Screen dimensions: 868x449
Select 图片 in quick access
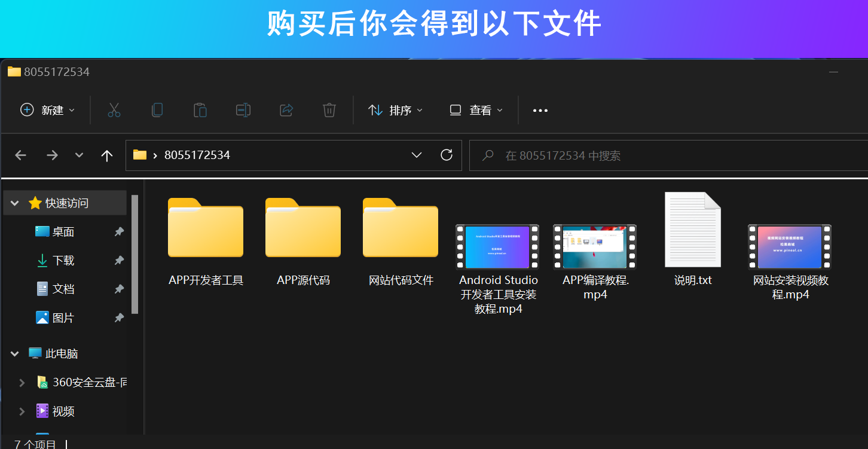tap(63, 318)
